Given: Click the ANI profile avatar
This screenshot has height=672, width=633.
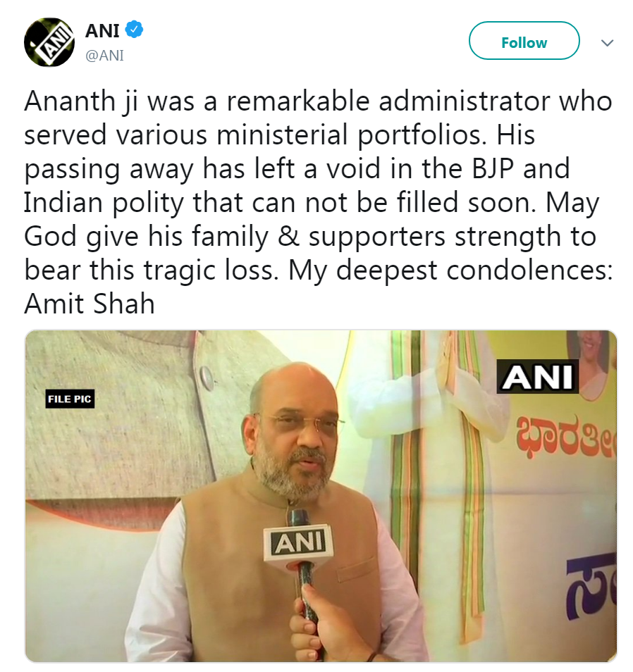Looking at the screenshot, I should [x=49, y=42].
